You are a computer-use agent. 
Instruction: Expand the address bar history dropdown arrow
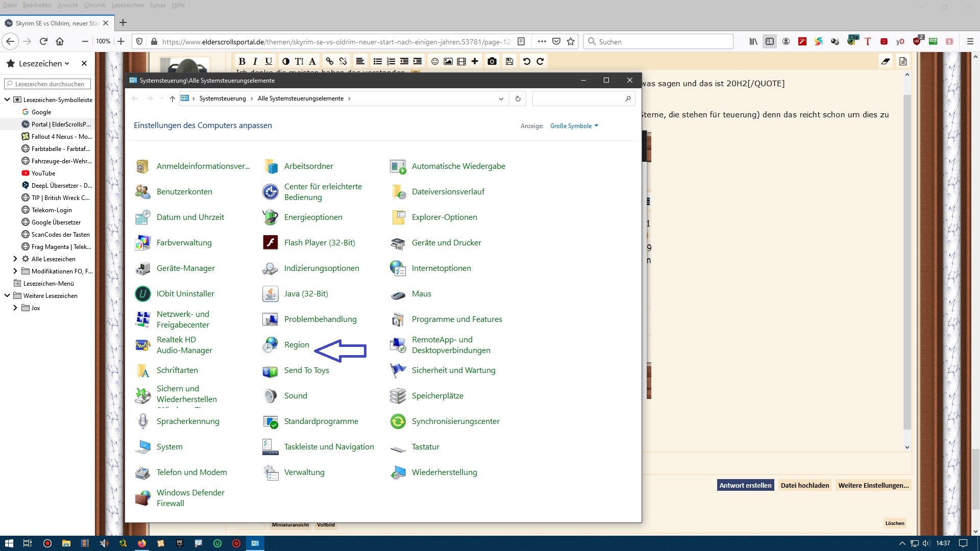pos(501,99)
